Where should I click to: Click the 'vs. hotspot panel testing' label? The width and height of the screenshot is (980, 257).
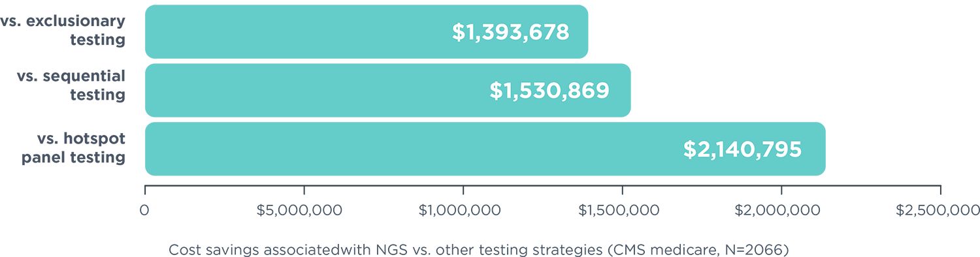pyautogui.click(x=73, y=148)
